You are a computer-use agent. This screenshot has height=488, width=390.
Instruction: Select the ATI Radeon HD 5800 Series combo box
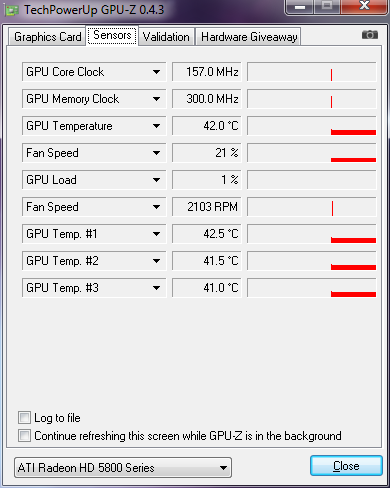[x=123, y=467]
